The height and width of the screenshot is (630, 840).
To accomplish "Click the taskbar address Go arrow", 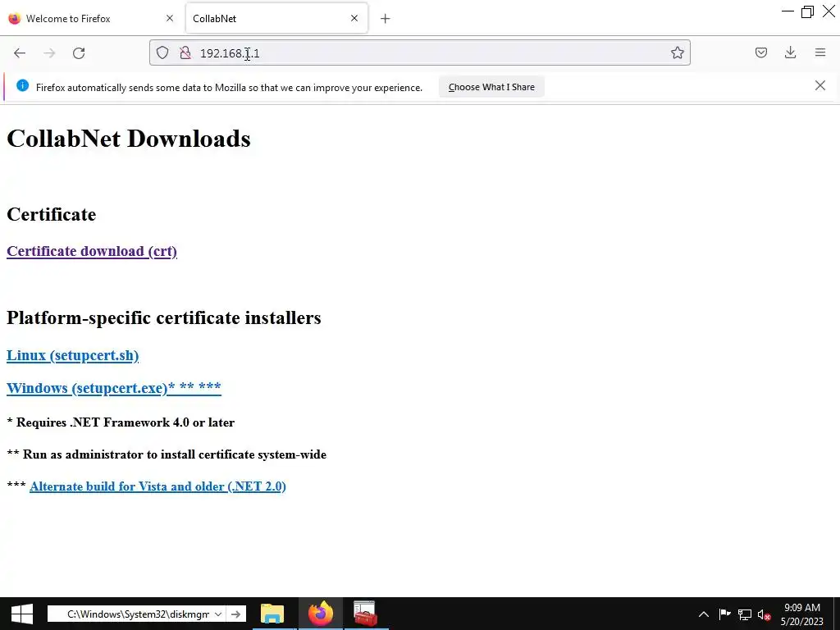I will click(235, 614).
